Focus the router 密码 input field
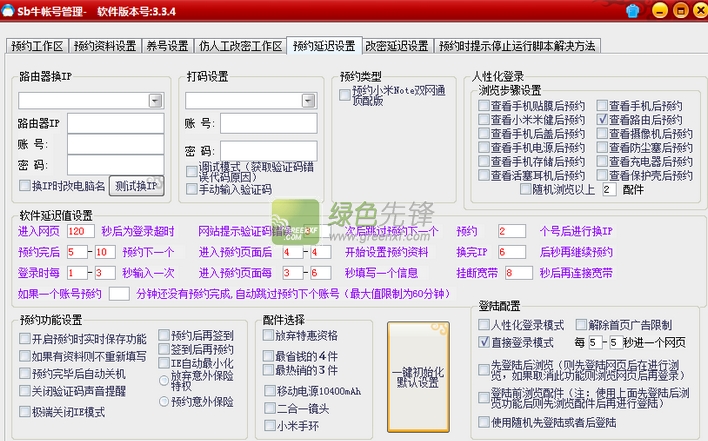Viewport: 708px width, 441px height. tap(116, 165)
